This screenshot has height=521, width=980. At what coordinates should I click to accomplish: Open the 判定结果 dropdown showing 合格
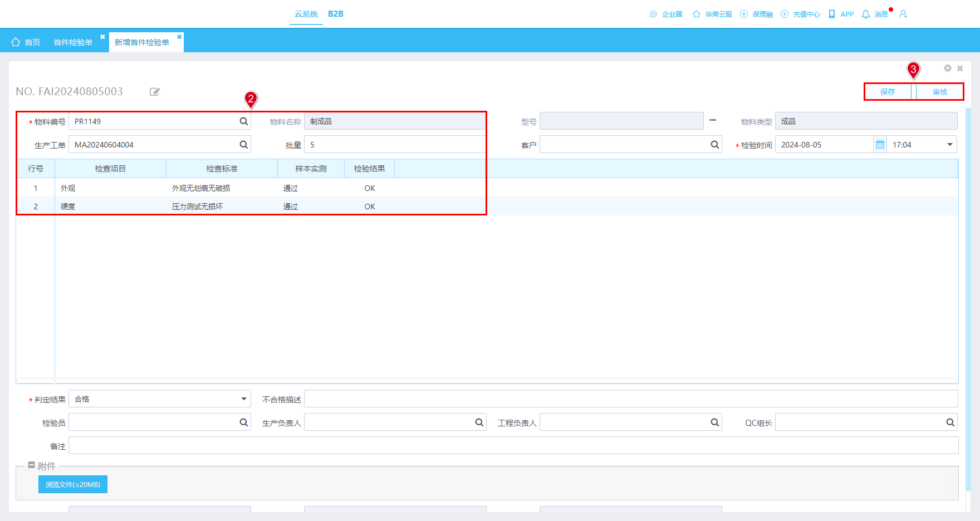pos(160,399)
